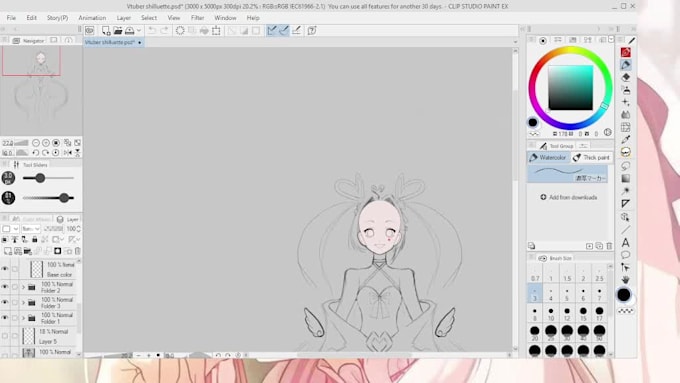Click the brush size slider handle
Image resolution: width=680 pixels, height=383 pixels.
tap(40, 178)
